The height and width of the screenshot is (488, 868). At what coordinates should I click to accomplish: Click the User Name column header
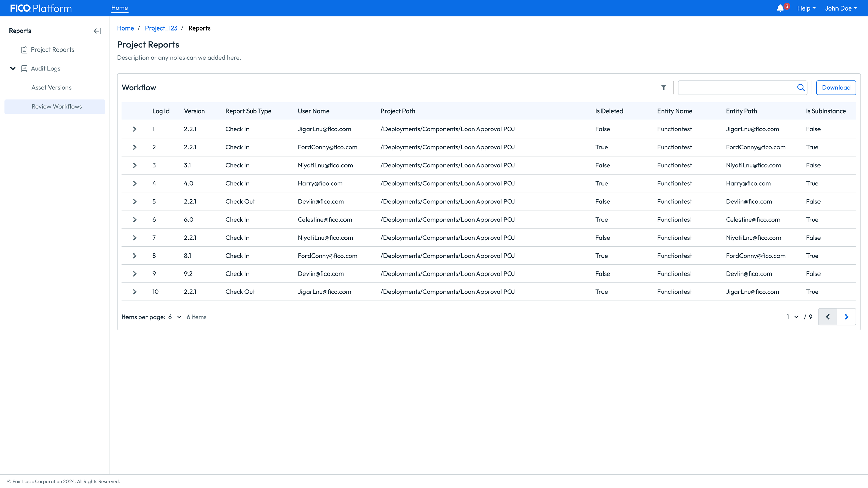click(x=313, y=111)
